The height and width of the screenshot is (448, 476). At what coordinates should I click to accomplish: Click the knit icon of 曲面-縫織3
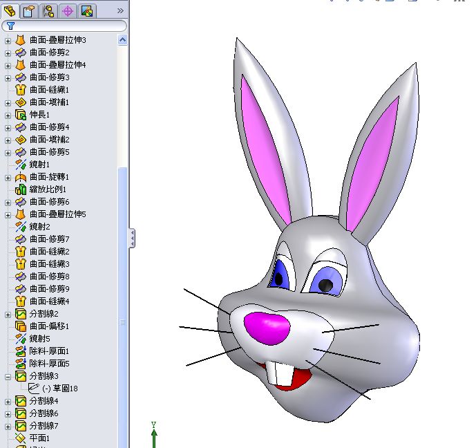[21, 264]
